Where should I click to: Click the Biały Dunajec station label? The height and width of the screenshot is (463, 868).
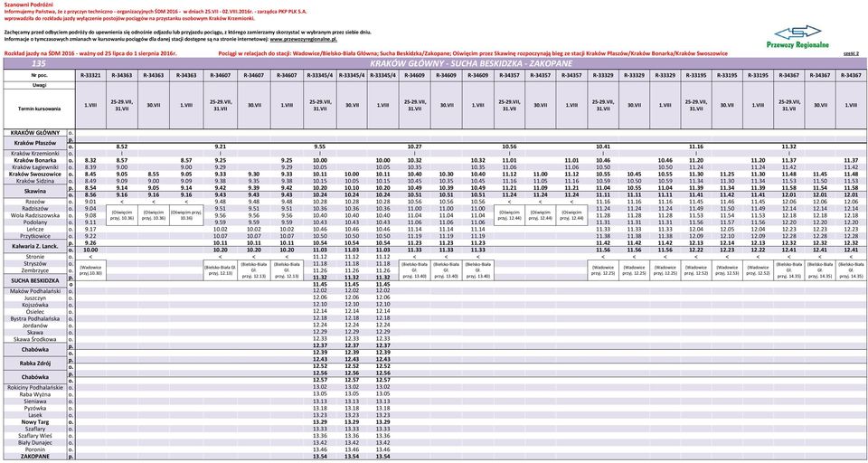coord(36,442)
